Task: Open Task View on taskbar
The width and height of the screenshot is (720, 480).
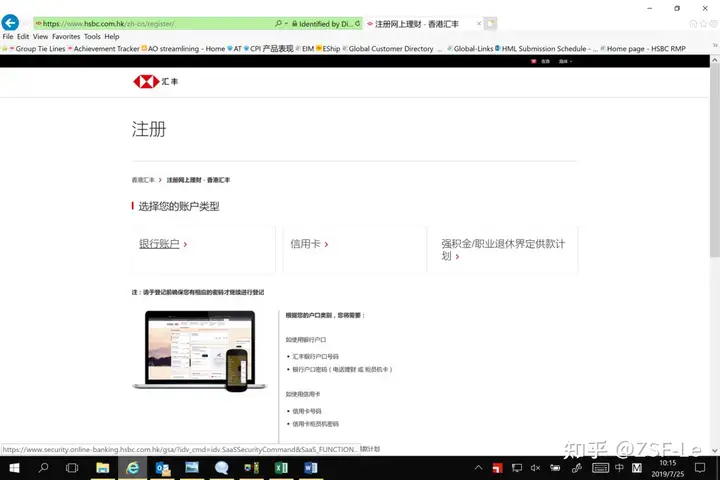Action: 72,468
